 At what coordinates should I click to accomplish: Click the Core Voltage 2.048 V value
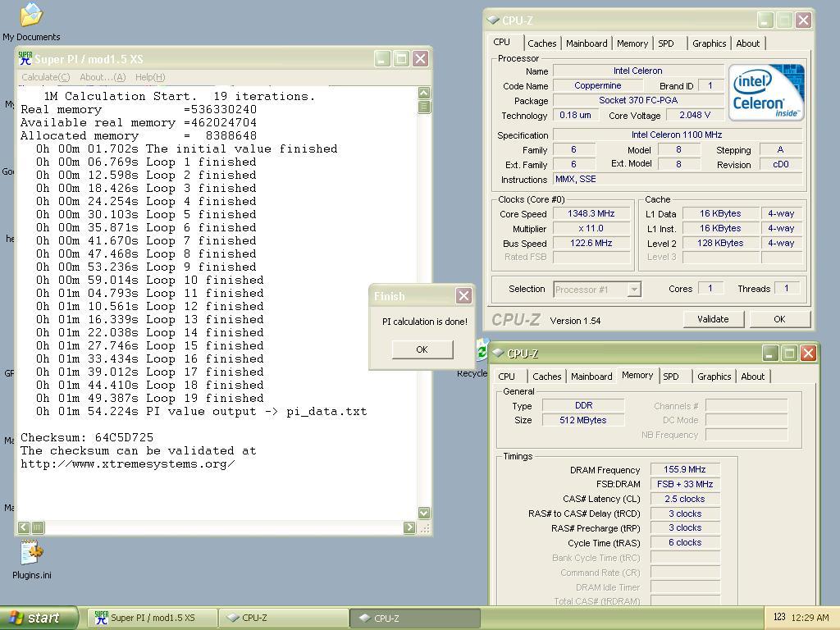694,115
